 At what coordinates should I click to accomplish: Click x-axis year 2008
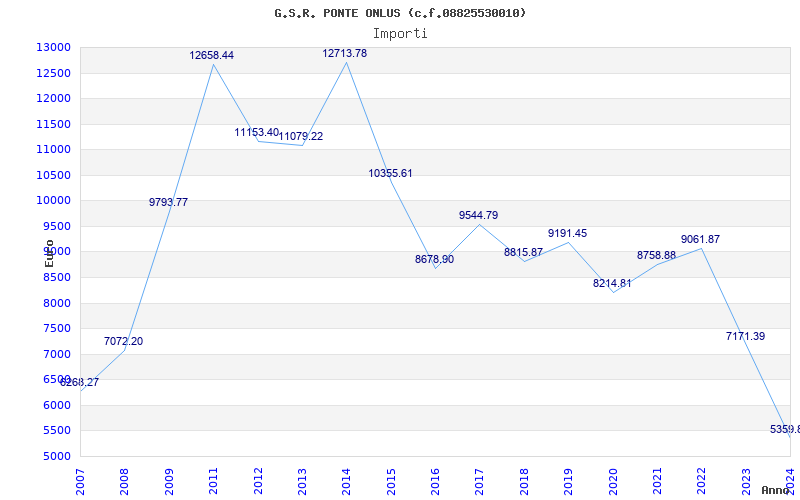pos(124,482)
